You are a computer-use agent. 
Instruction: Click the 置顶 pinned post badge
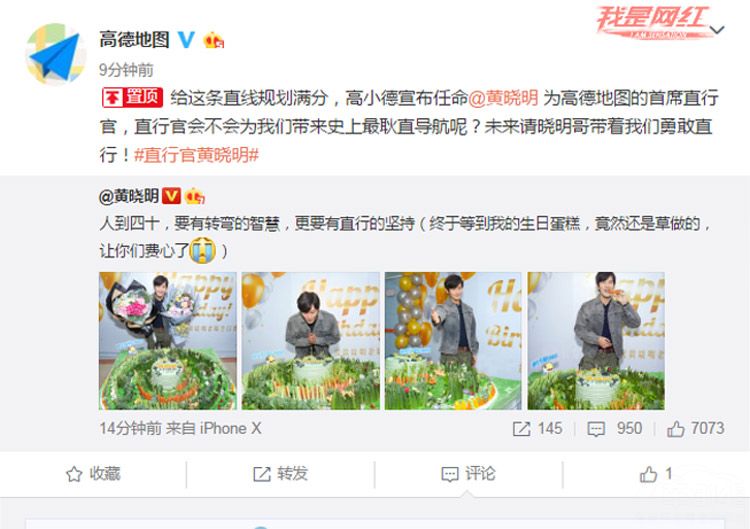click(132, 98)
